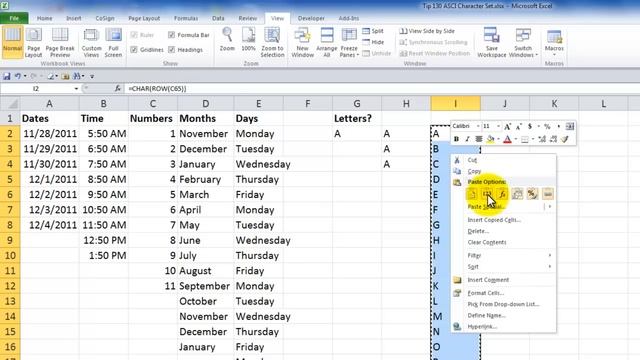This screenshot has height=360, width=640.
Task: Pick font color in mini toolbar
Action: point(507,139)
